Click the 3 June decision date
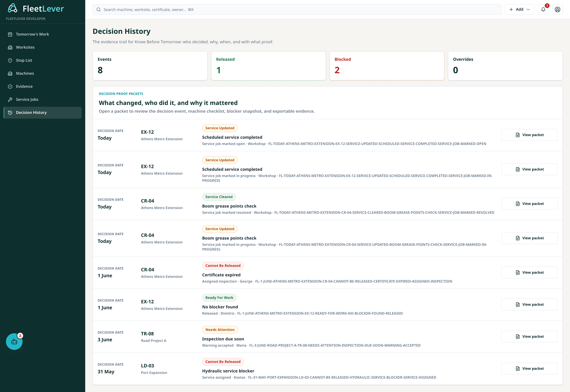This screenshot has height=392, width=570. [105, 340]
